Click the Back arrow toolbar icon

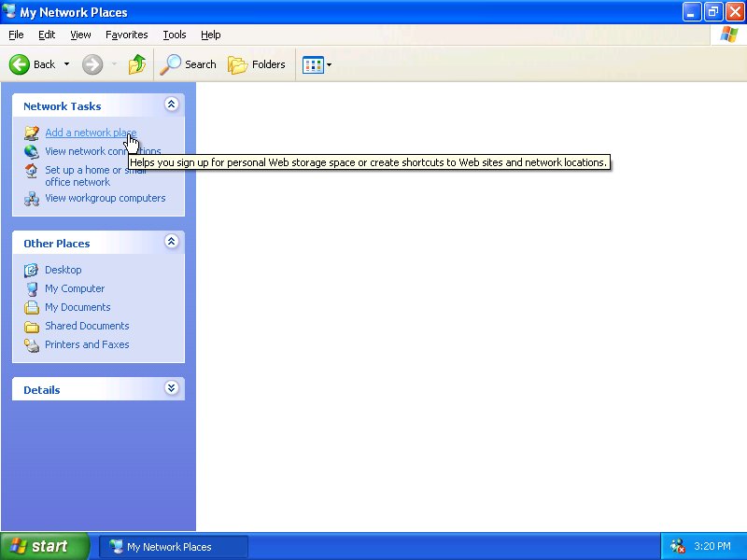tap(21, 64)
